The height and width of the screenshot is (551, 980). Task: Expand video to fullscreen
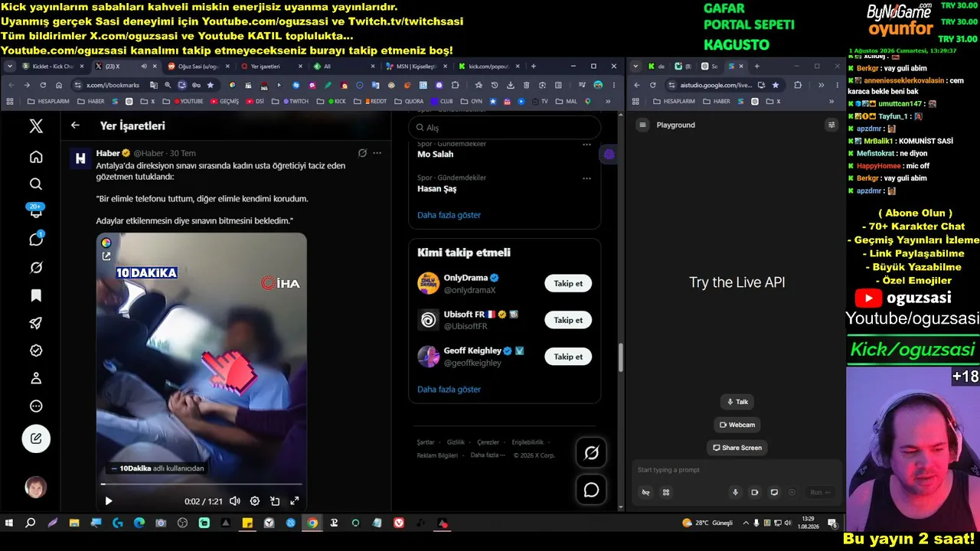294,501
